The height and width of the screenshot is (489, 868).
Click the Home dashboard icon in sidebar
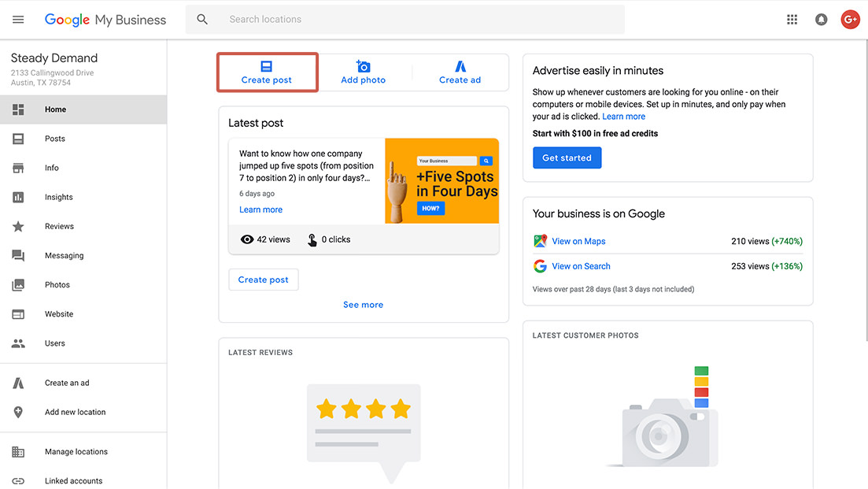pyautogui.click(x=18, y=109)
